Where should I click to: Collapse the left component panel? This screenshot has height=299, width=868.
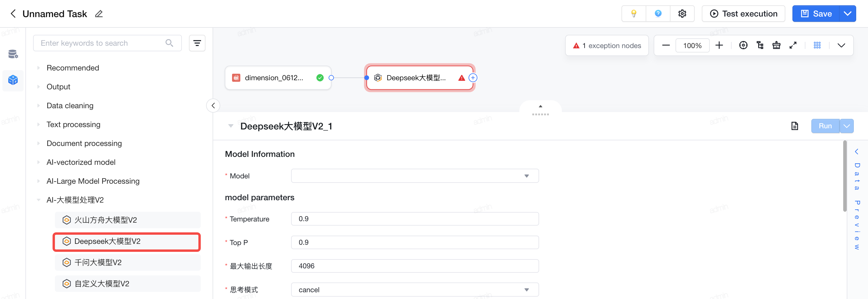tap(213, 106)
